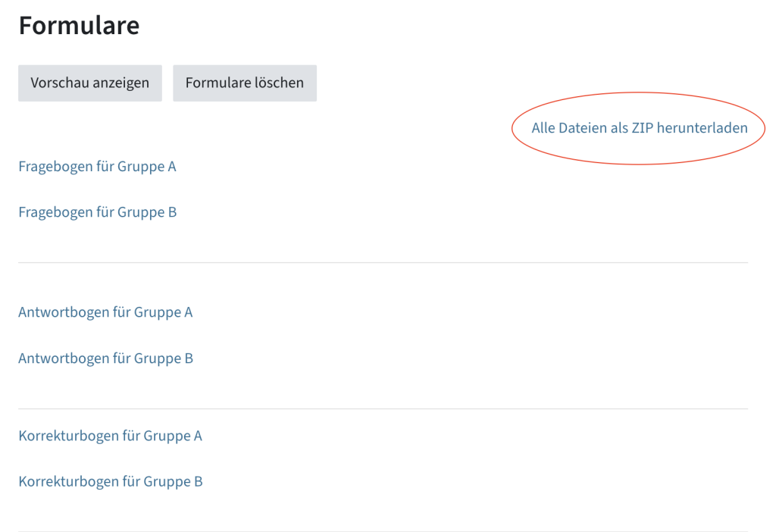This screenshot has width=776, height=532.
Task: Open the group B correction sheet
Action: coord(110,481)
